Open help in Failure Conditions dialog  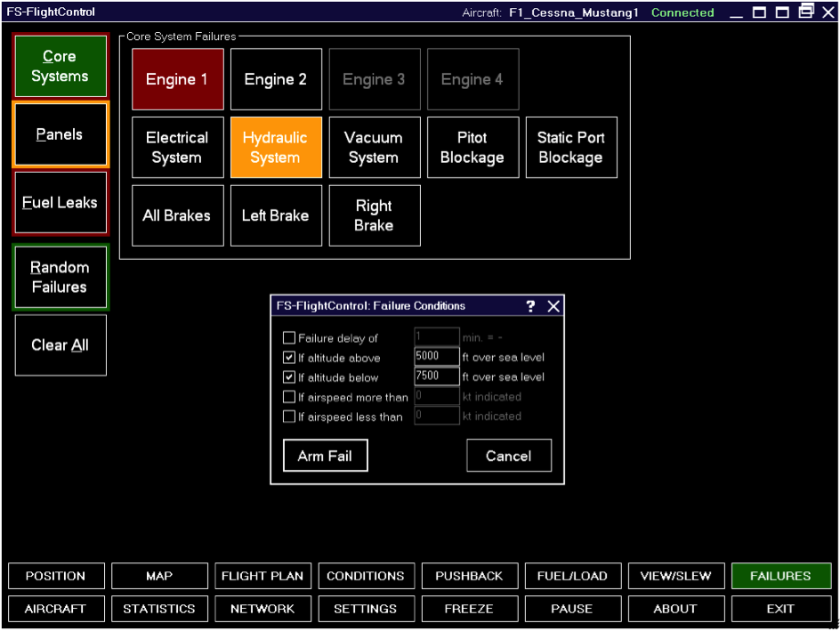click(531, 305)
